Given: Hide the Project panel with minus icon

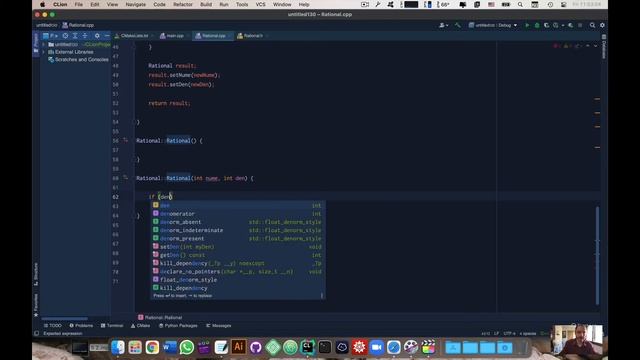Looking at the screenshot, I should (x=107, y=36).
